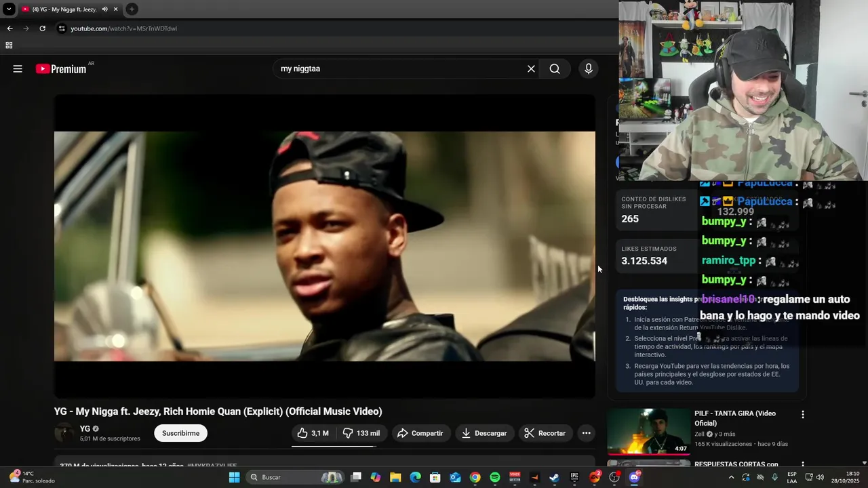Image resolution: width=868 pixels, height=488 pixels.
Task: Click the video player to pause
Action: 324,246
